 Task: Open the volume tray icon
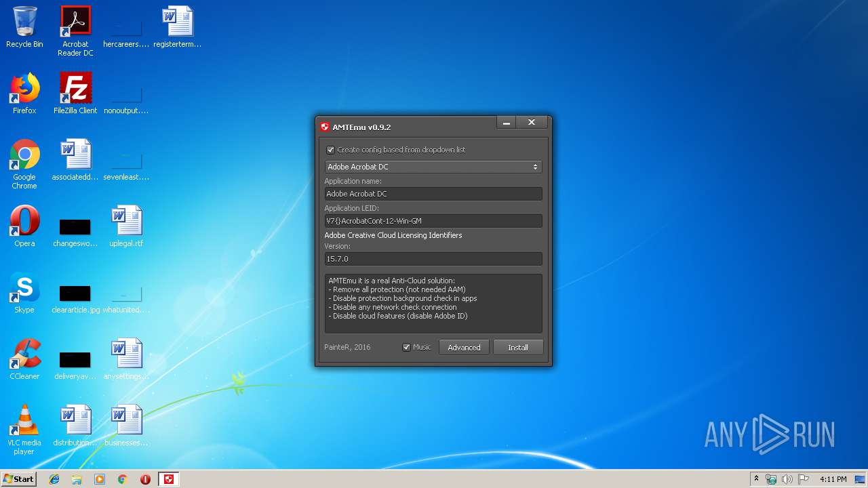tap(787, 479)
